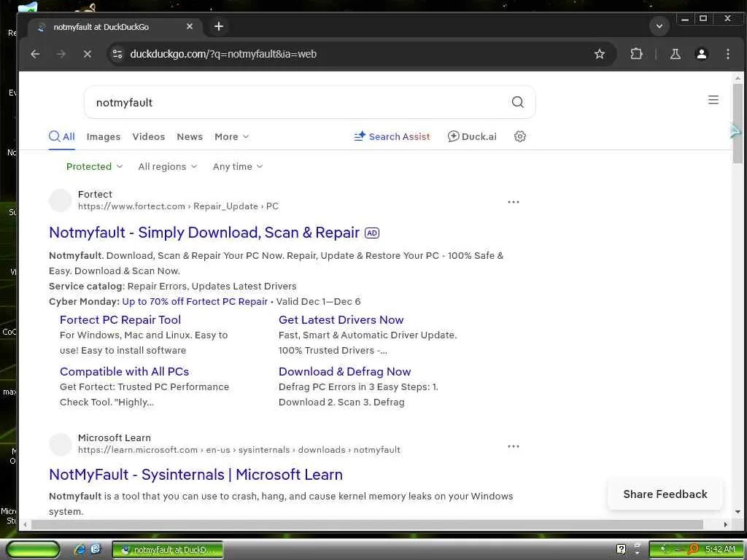Click the Share Feedback button
The height and width of the screenshot is (560, 747).
coord(665,494)
